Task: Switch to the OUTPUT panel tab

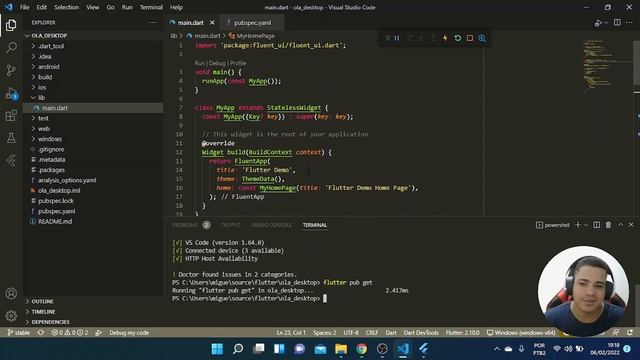Action: 230,225
